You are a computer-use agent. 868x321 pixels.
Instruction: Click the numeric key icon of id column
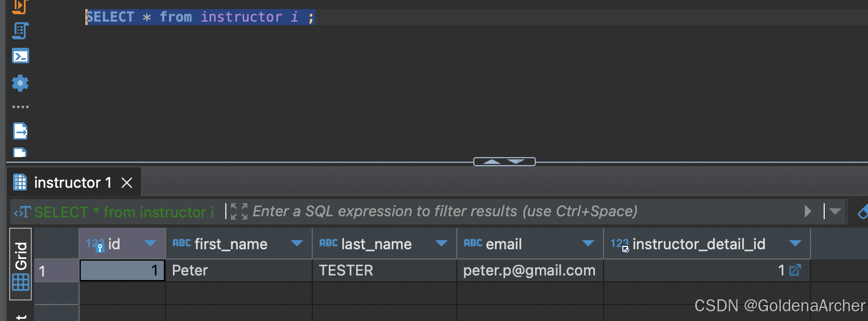click(x=95, y=244)
